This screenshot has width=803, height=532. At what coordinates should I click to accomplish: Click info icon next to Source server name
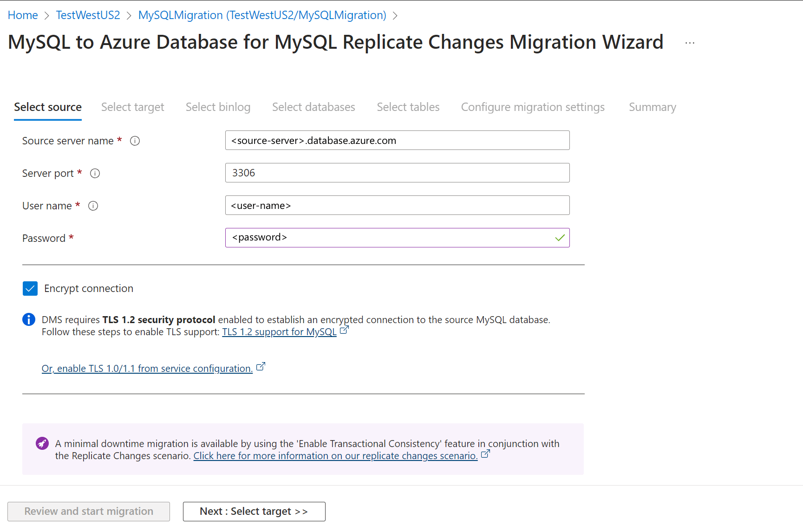coord(135,141)
